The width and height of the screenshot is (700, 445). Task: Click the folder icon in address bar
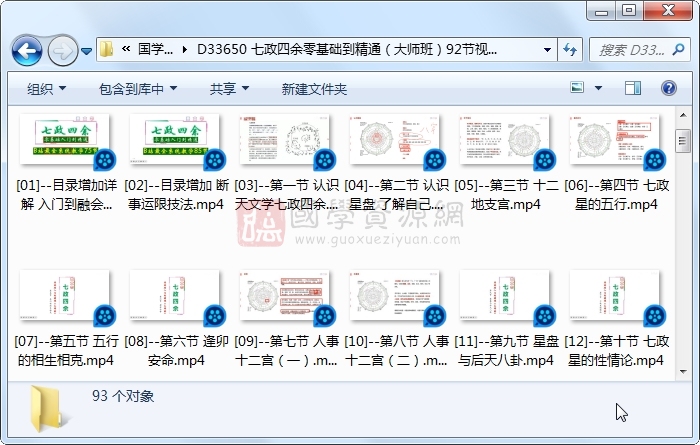tap(106, 49)
